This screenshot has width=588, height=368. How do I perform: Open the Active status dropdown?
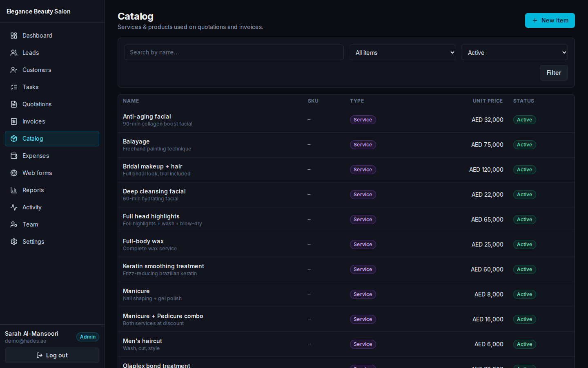(x=514, y=52)
